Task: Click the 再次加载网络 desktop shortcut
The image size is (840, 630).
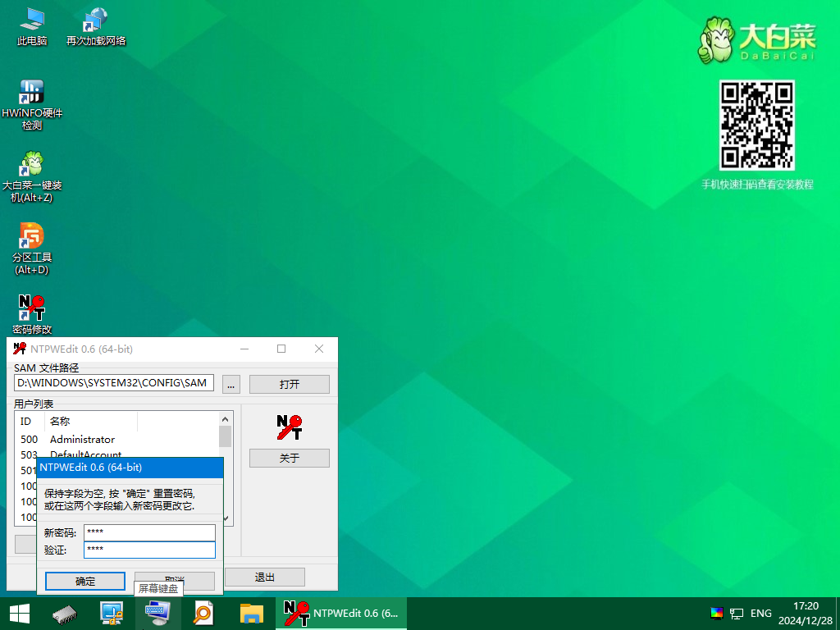Action: coord(96,25)
